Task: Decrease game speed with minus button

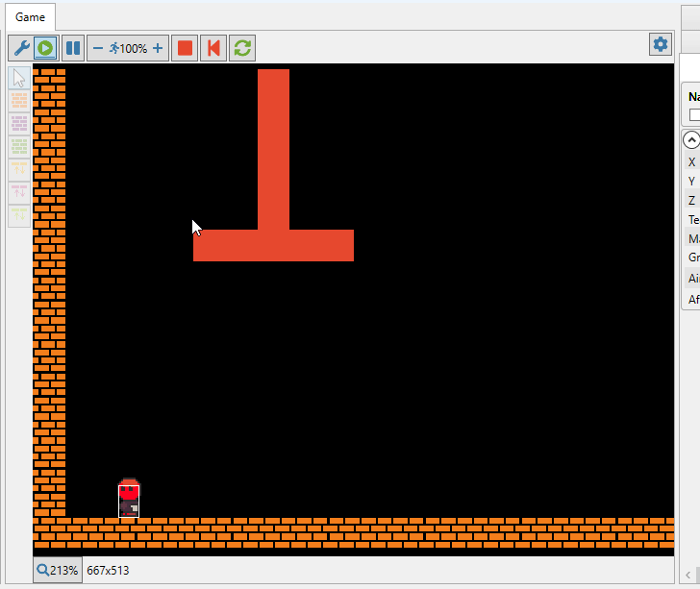Action: point(97,48)
